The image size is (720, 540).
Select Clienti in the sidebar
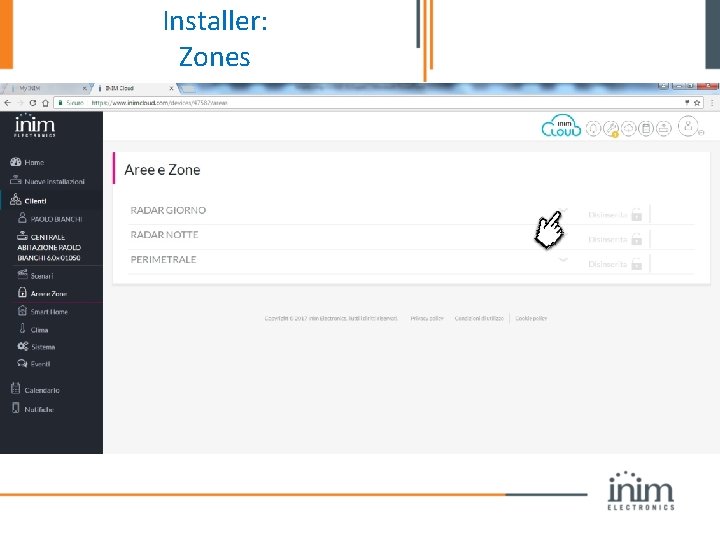tap(35, 201)
